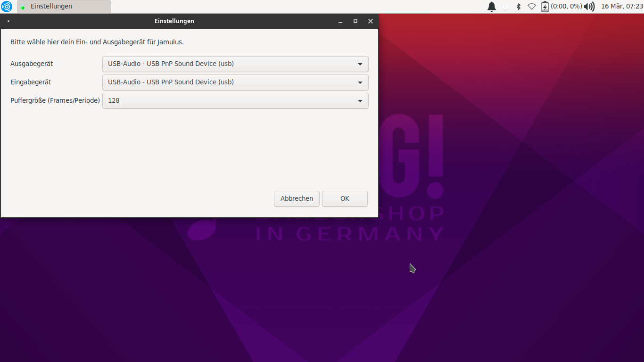
Task: Click the window menu dot in the title bar
Action: (8, 21)
